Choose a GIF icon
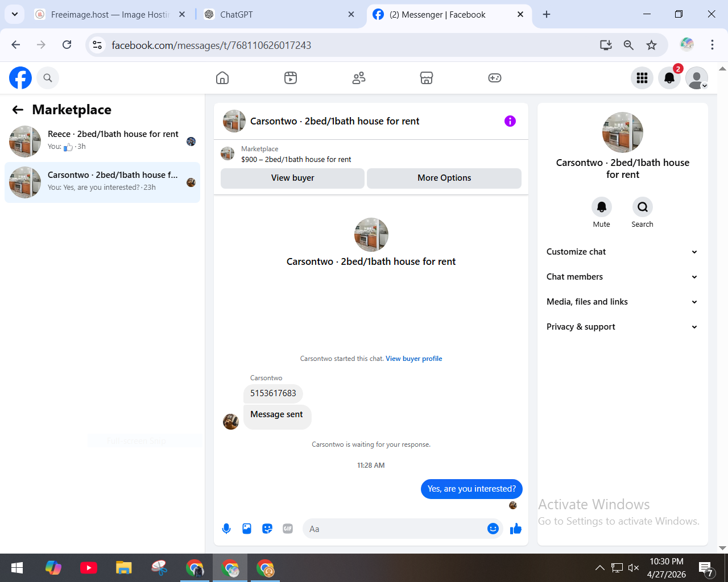The width and height of the screenshot is (728, 582). pyautogui.click(x=288, y=529)
